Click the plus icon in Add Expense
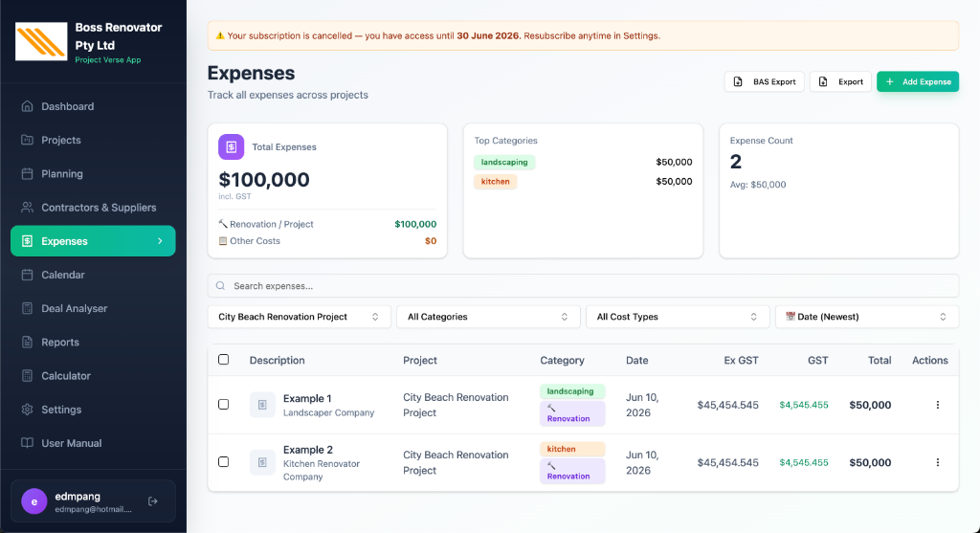This screenshot has width=980, height=533. (890, 82)
